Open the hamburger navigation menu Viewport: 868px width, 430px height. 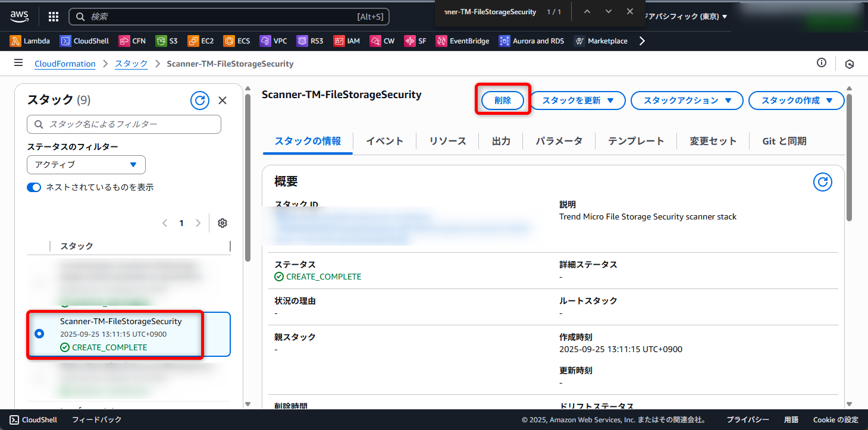[x=18, y=63]
